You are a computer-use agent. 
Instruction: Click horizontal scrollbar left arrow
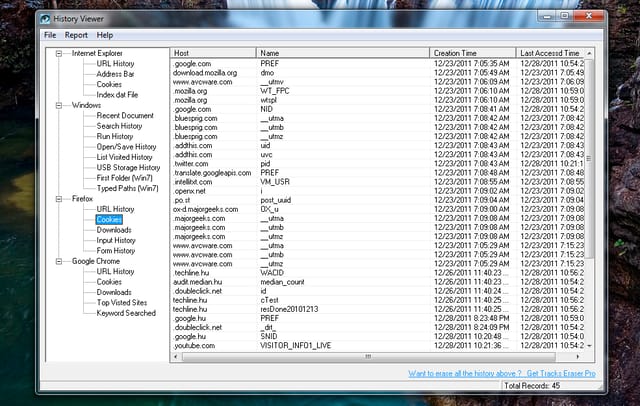176,357
